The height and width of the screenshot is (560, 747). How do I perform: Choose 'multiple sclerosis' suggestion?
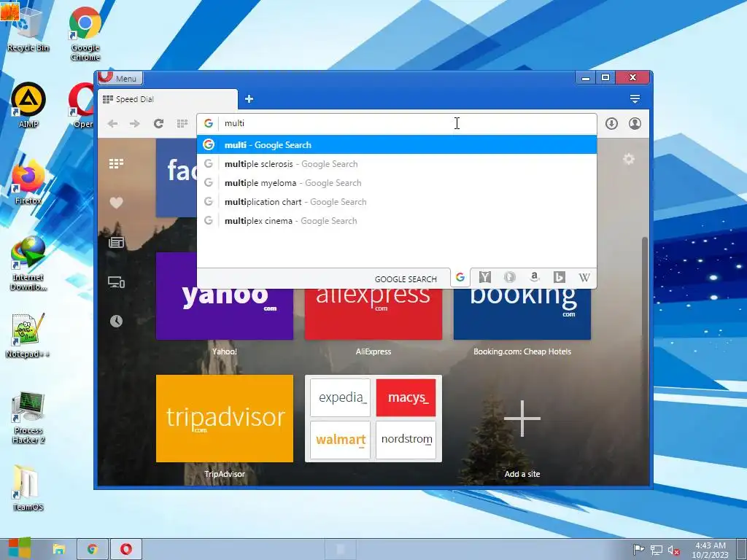pos(396,164)
